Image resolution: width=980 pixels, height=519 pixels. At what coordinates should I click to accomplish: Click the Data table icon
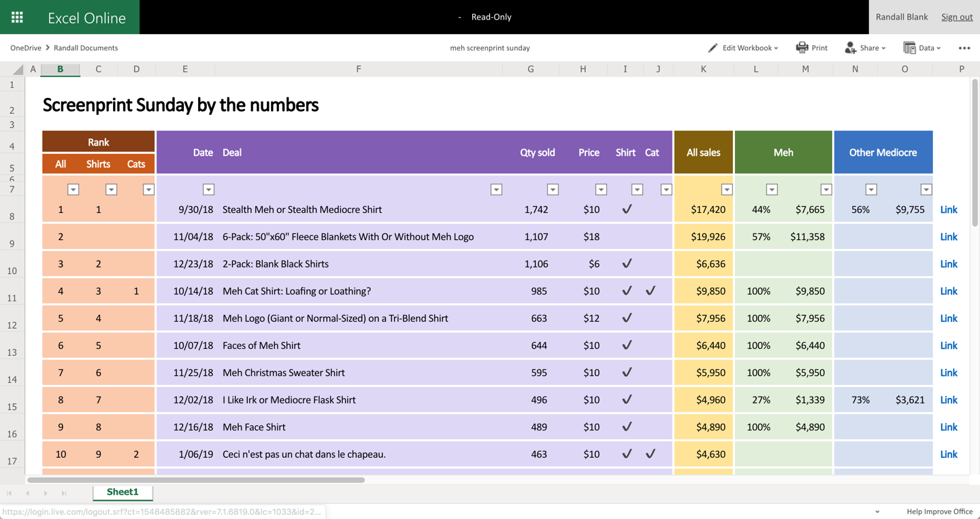[x=909, y=48]
